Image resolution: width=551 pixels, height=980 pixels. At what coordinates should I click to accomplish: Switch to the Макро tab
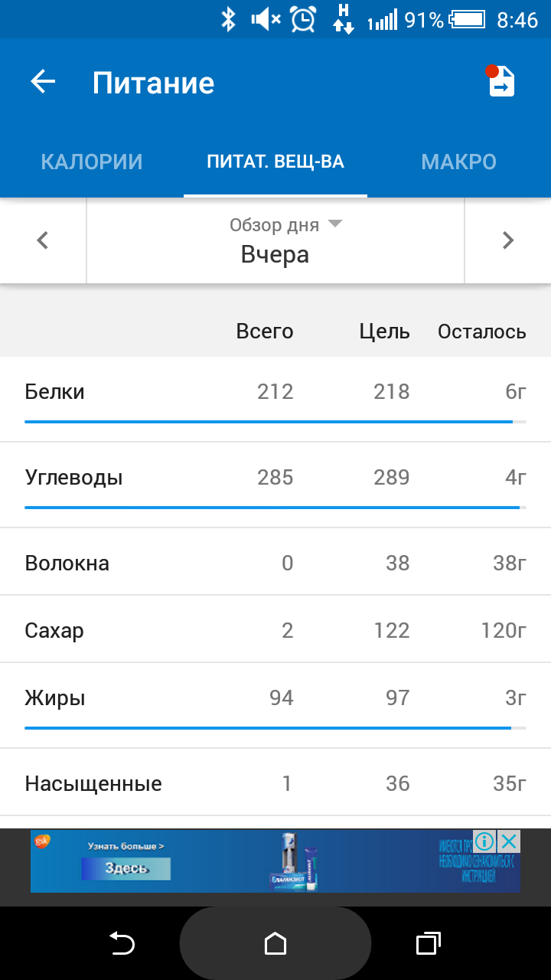458,162
